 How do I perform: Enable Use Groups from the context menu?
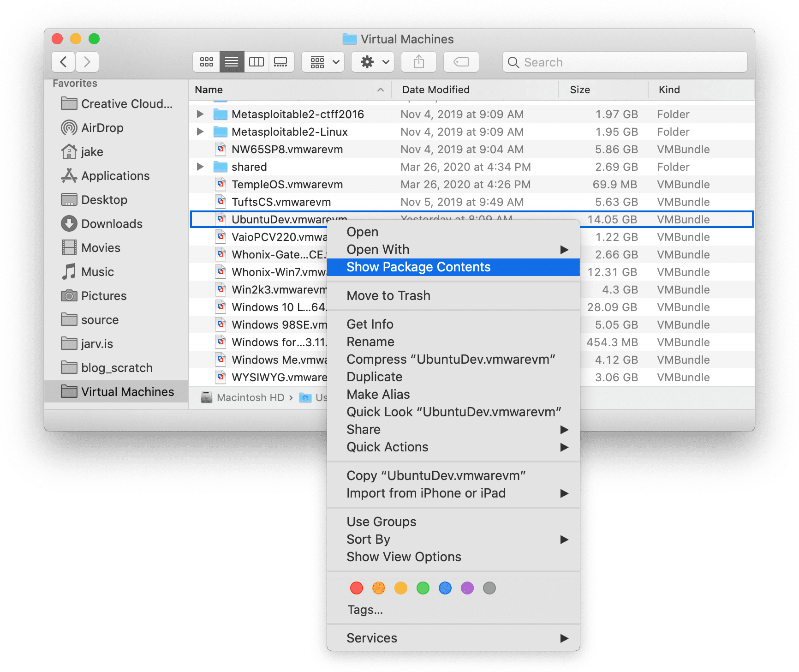pos(381,521)
